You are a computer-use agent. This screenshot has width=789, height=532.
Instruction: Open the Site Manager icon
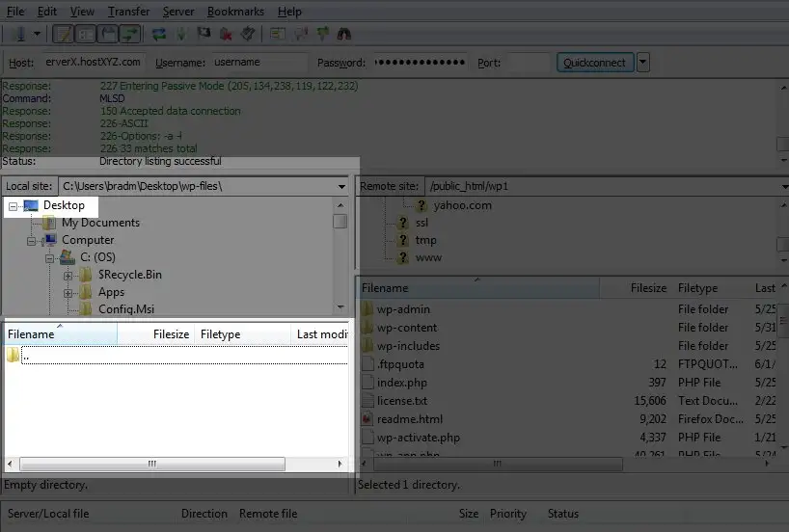(20, 34)
